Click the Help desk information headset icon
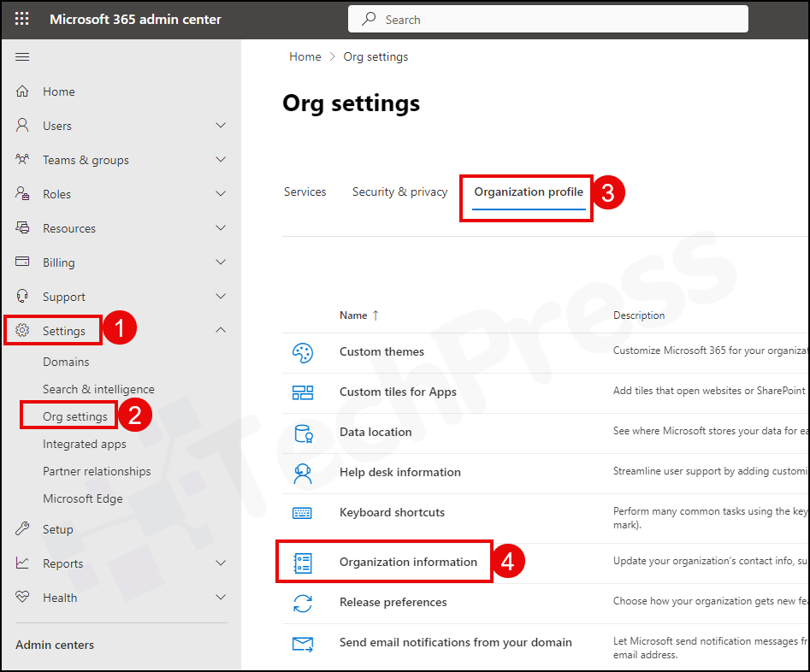This screenshot has height=672, width=810. click(x=303, y=473)
